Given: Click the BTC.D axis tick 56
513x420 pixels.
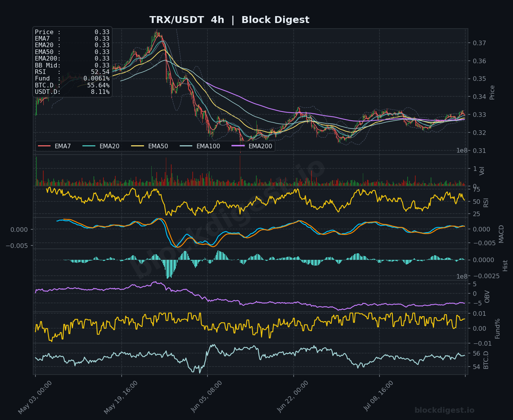Looking at the screenshot, I should click(477, 354).
